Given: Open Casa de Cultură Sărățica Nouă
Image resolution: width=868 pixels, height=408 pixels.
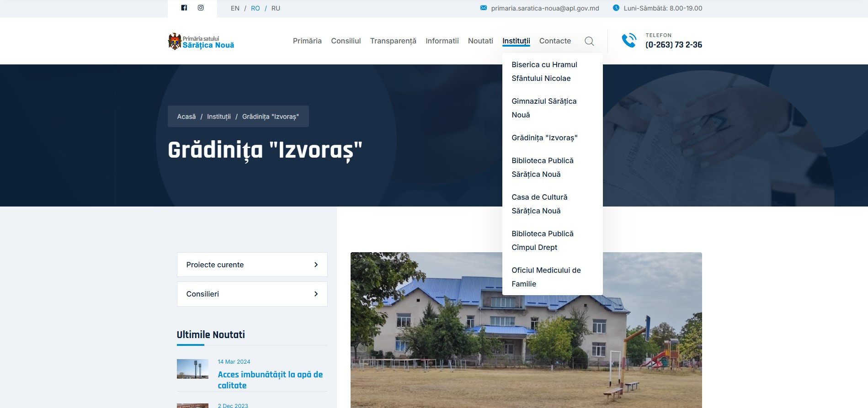Looking at the screenshot, I should [539, 204].
